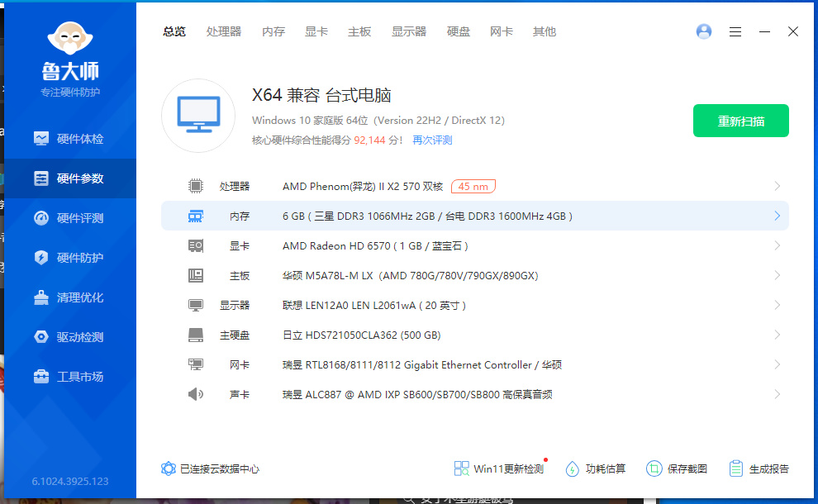Click 已连接云数据中心 status text
Viewport: 818px width, 504px height.
pyautogui.click(x=220, y=469)
